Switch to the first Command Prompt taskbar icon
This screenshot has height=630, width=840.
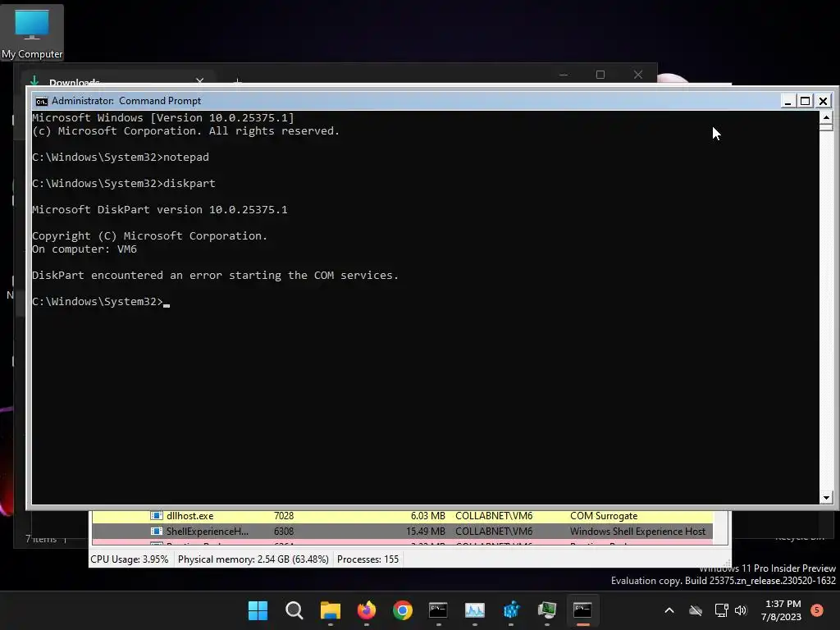(438, 610)
